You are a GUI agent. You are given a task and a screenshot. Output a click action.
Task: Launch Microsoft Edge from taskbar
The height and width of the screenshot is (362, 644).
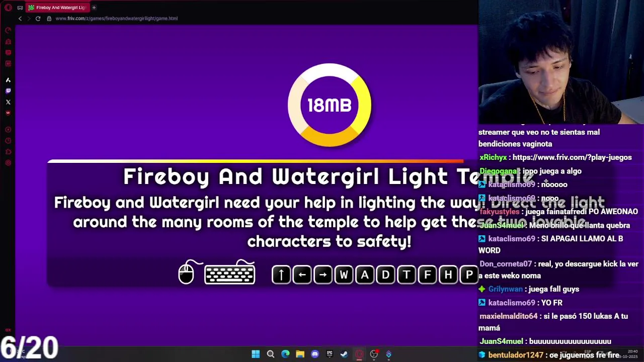(x=285, y=354)
